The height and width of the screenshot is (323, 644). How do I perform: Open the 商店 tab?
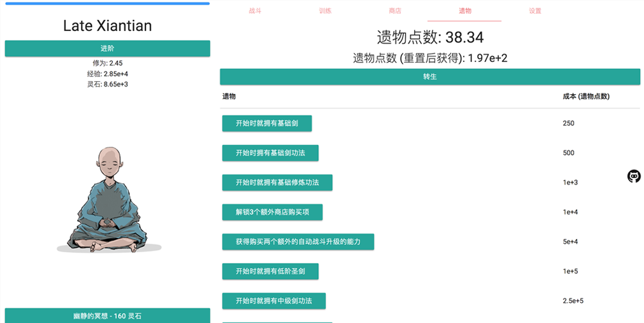[x=395, y=11]
